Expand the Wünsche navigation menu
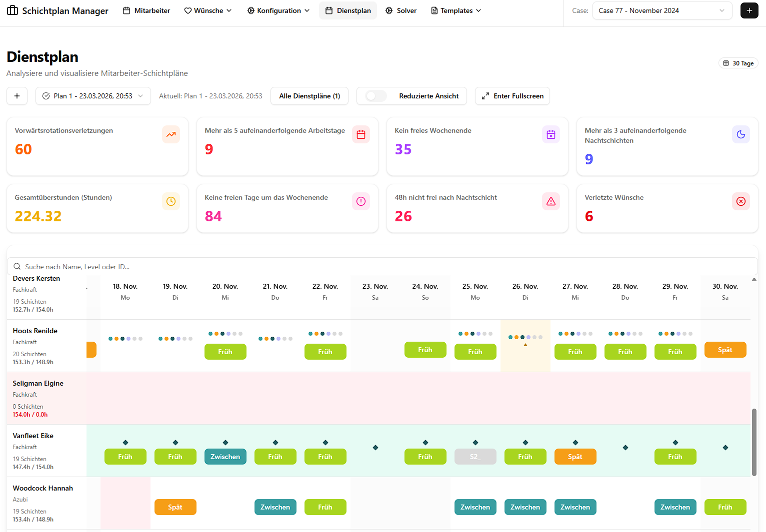This screenshot has height=532, width=766. coord(208,10)
